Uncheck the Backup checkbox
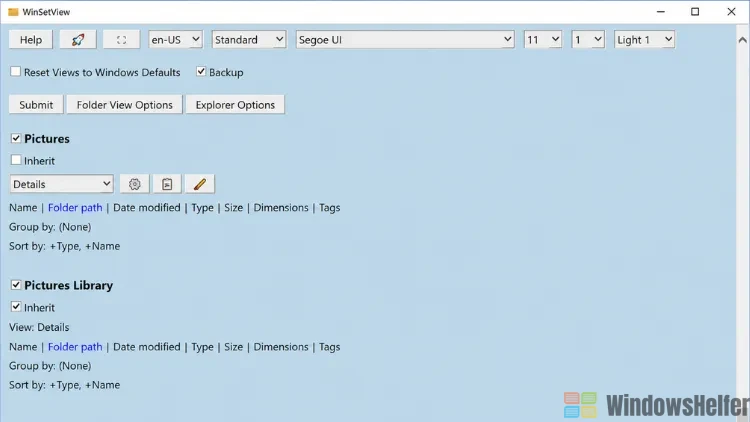The width and height of the screenshot is (750, 422). pyautogui.click(x=201, y=72)
